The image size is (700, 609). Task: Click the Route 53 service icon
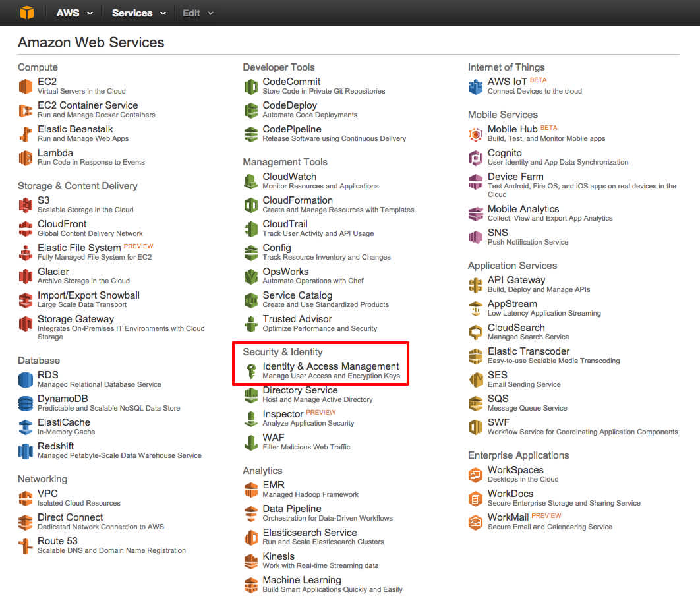pyautogui.click(x=26, y=545)
